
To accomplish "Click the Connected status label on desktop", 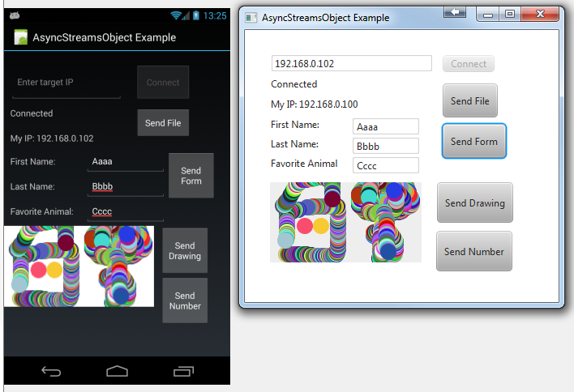I will [x=294, y=84].
